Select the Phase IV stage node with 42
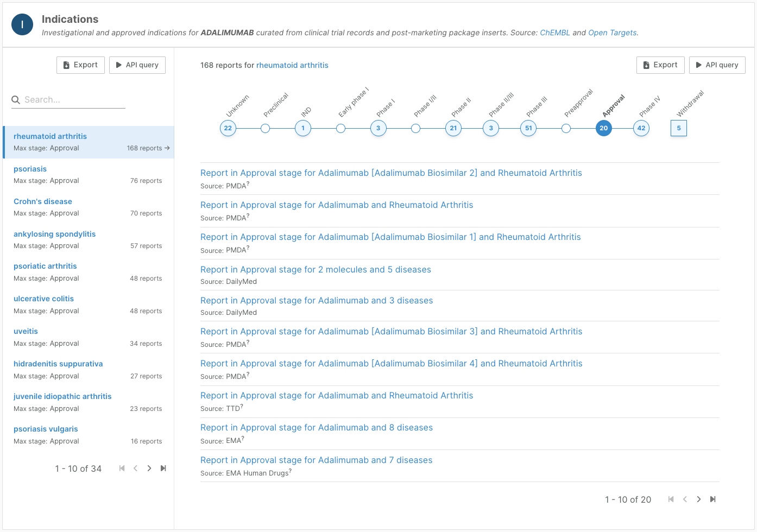Image resolution: width=757 pixels, height=532 pixels. [x=641, y=128]
